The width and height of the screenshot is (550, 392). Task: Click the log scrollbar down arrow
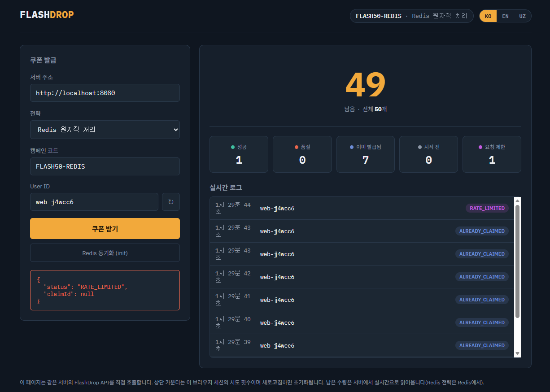[x=517, y=354]
